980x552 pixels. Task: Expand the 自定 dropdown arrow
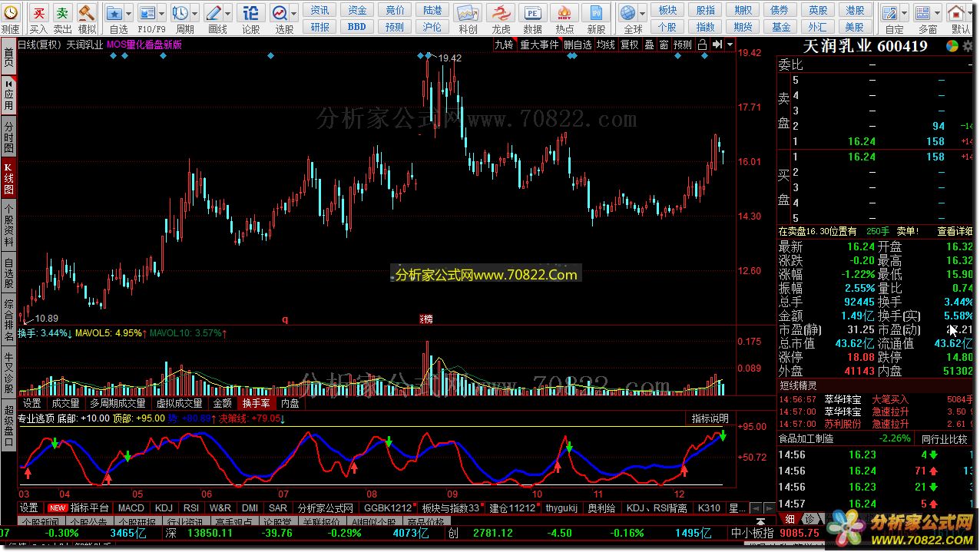[903, 13]
